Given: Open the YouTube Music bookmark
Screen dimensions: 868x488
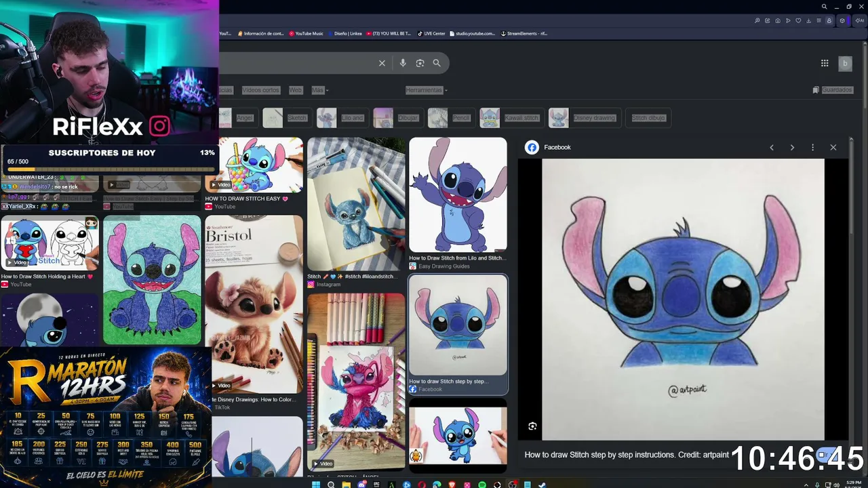Looking at the screenshot, I should (x=306, y=33).
